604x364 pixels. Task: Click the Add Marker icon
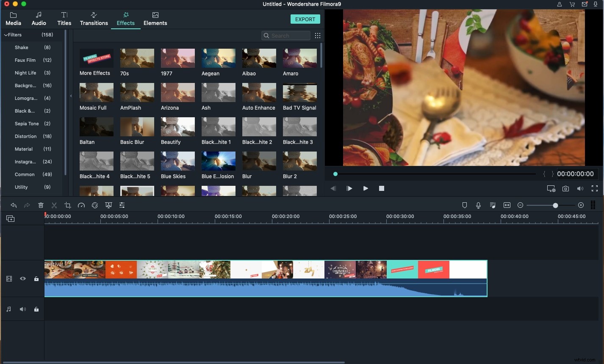[465, 205]
